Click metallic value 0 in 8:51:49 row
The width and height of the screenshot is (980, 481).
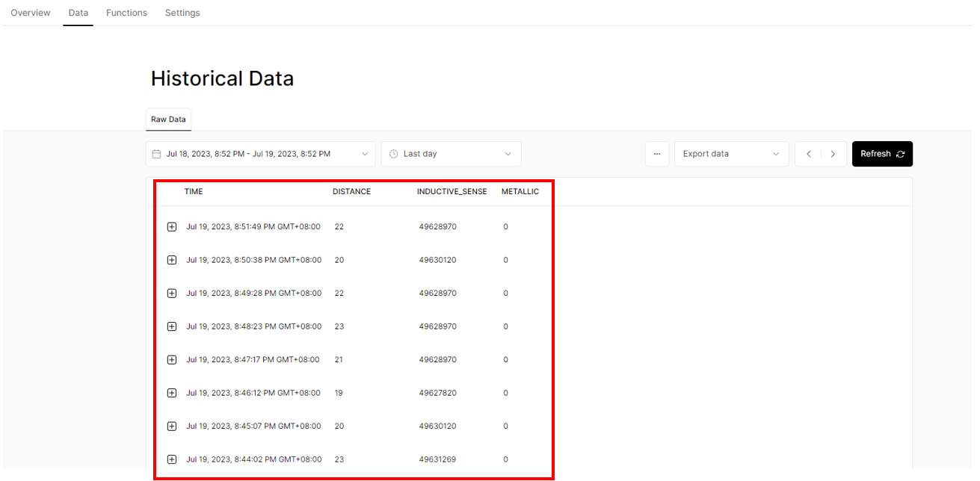[x=505, y=227]
